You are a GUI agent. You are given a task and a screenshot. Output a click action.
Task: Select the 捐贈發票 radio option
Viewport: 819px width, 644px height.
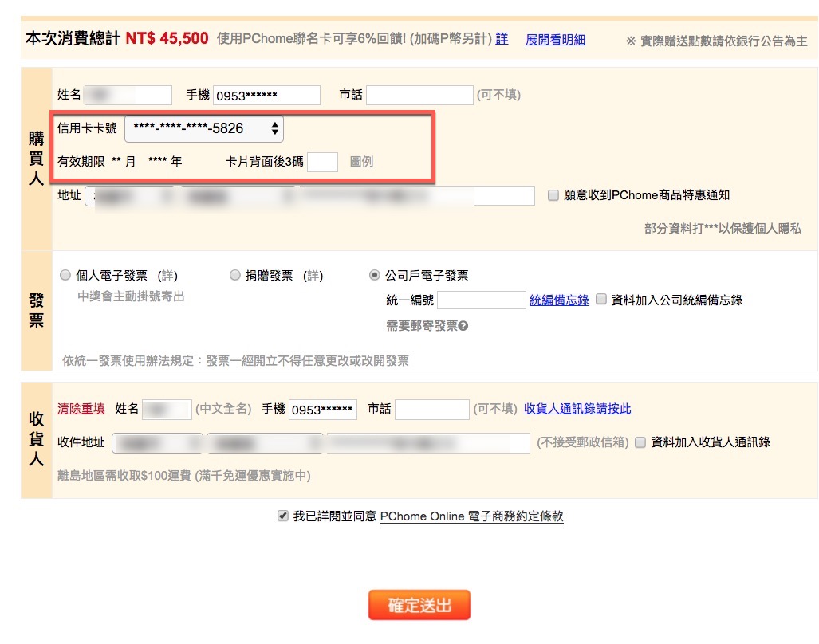pyautogui.click(x=235, y=275)
